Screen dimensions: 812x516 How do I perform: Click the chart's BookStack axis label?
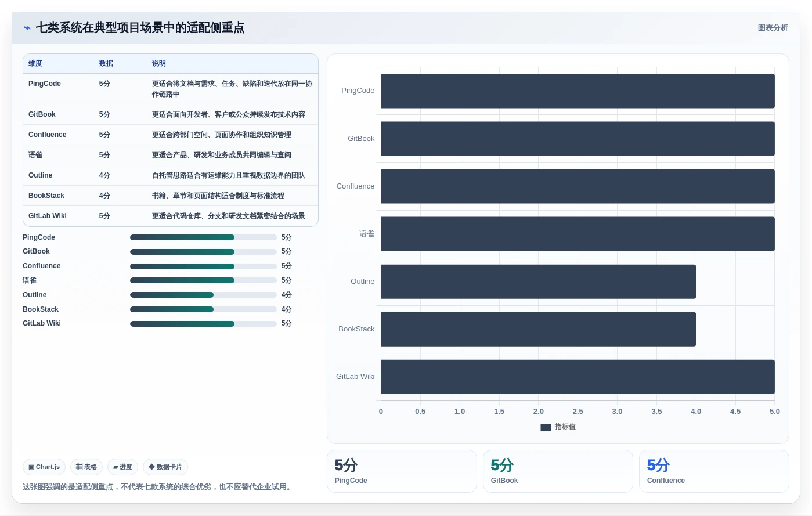tap(356, 329)
